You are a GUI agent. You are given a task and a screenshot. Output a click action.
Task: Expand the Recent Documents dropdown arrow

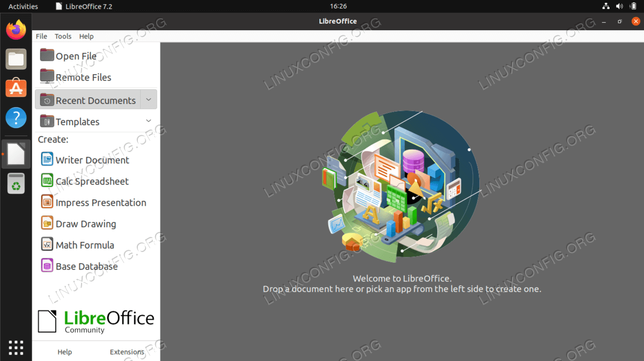click(149, 99)
